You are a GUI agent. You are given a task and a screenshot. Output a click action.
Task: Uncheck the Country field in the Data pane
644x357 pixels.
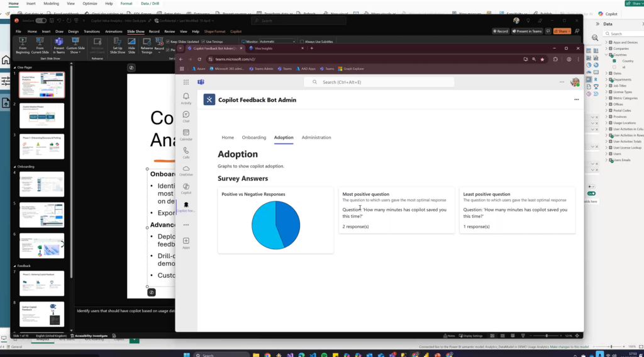click(614, 61)
